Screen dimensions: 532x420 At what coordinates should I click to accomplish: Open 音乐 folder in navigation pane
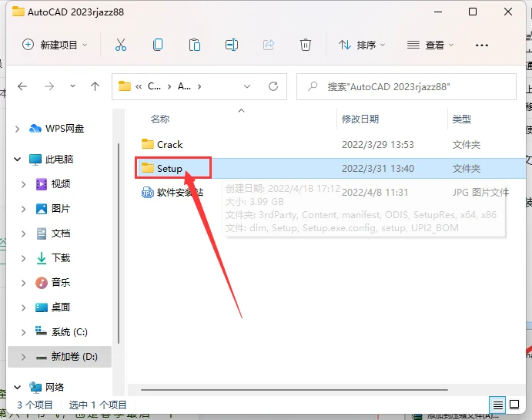[52, 283]
